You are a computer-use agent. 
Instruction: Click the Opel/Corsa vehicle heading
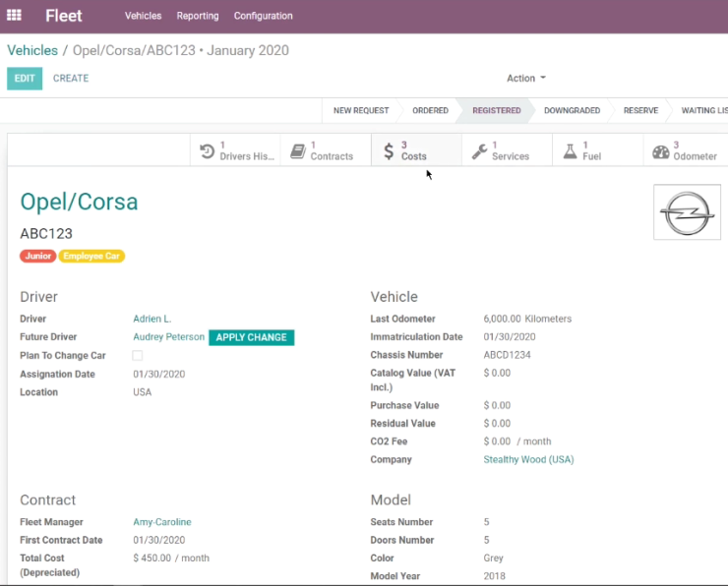[79, 202]
